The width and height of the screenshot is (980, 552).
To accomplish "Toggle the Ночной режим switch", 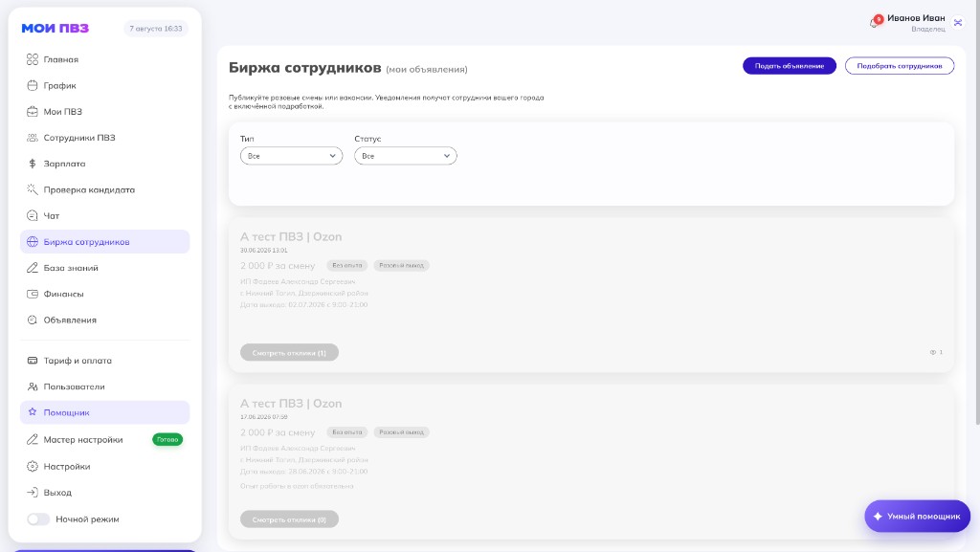I will [38, 519].
